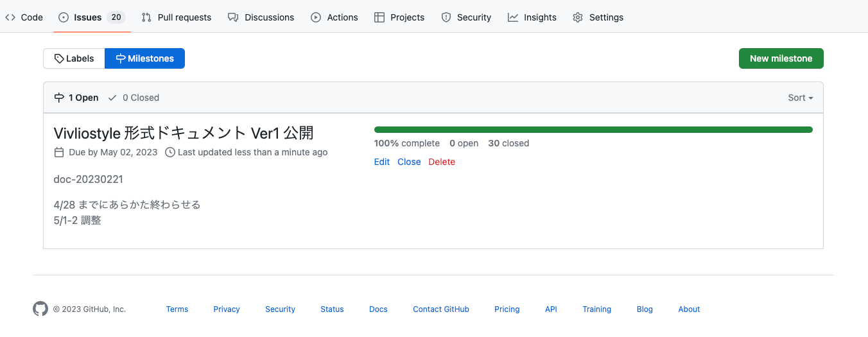Open the Security link in the footer
This screenshot has height=337, width=868.
(281, 309)
